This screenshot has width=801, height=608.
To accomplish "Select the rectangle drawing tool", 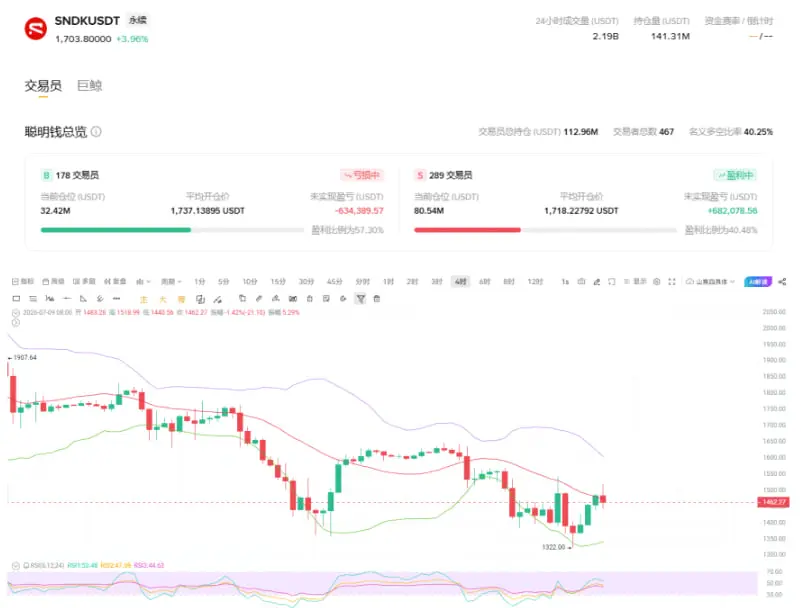I will pos(16,298).
